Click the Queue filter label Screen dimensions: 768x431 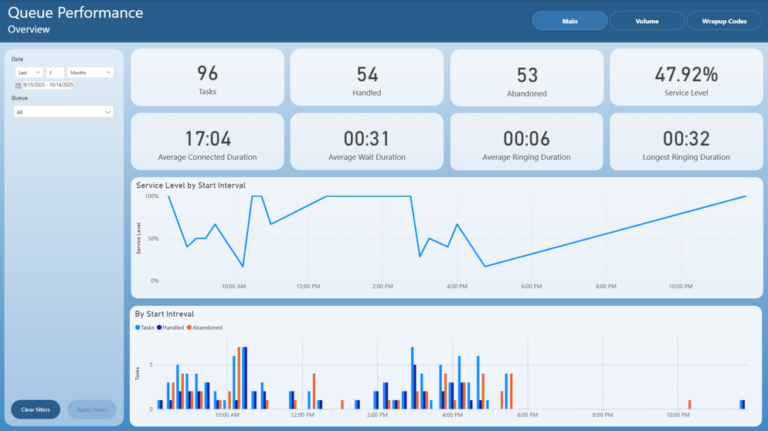(x=20, y=98)
